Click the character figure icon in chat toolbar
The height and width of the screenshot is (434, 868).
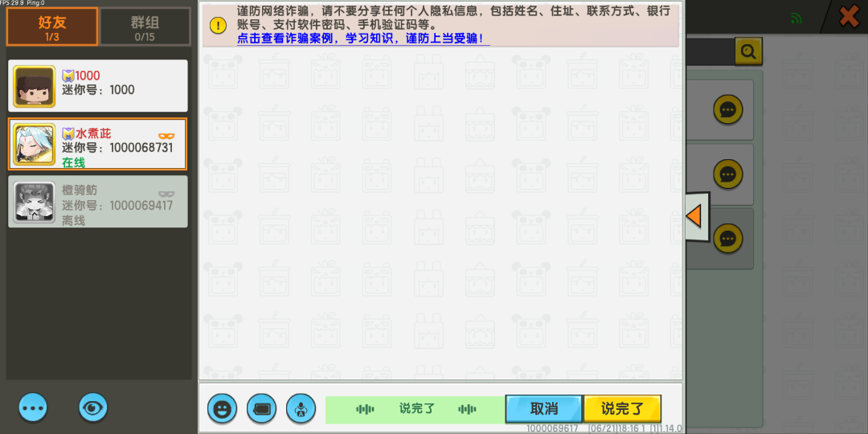(x=301, y=408)
